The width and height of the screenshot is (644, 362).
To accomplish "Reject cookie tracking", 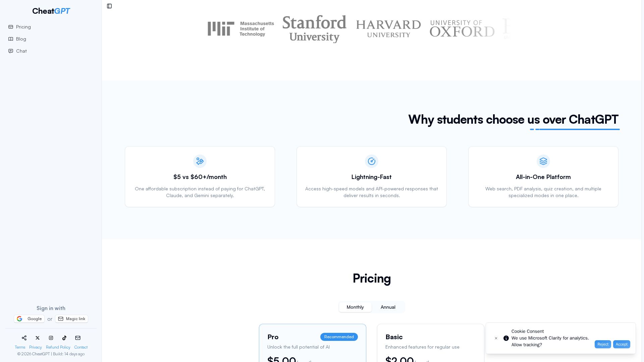I will coord(603,344).
